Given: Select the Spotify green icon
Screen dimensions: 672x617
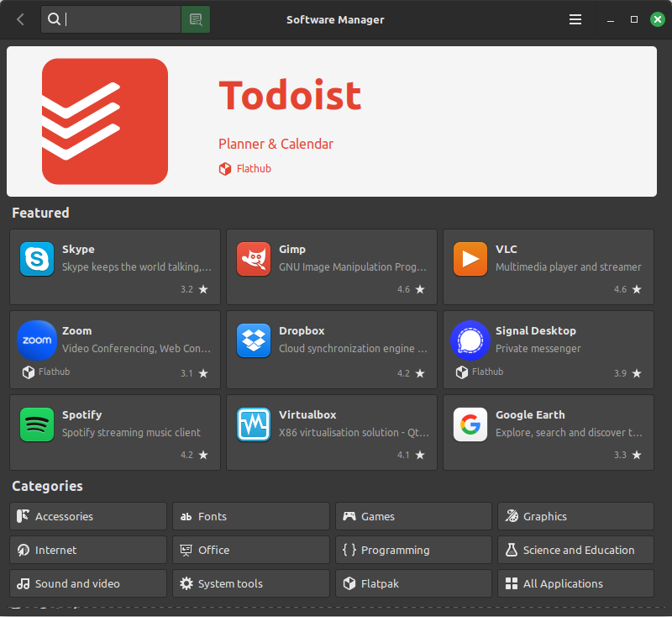Looking at the screenshot, I should pyautogui.click(x=37, y=425).
